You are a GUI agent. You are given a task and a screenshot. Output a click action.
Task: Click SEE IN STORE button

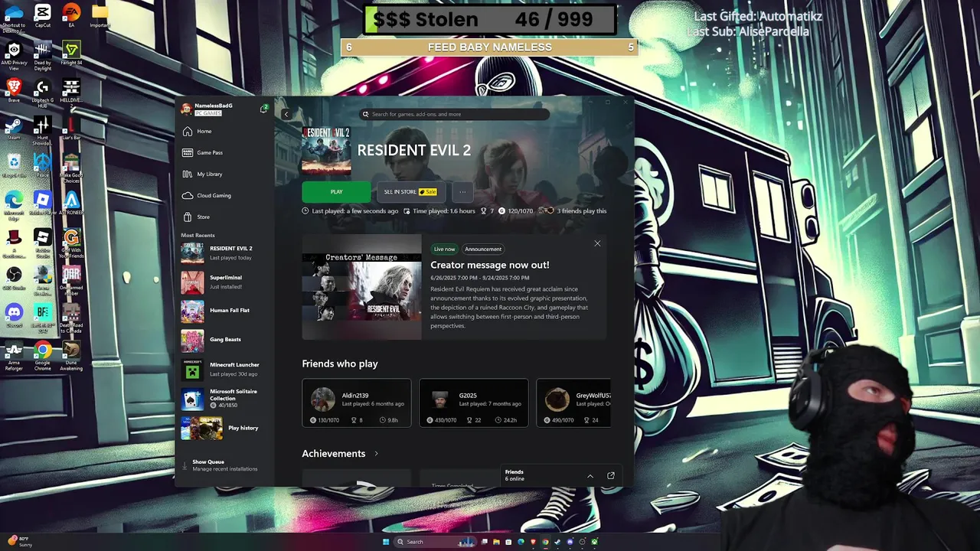pos(410,192)
